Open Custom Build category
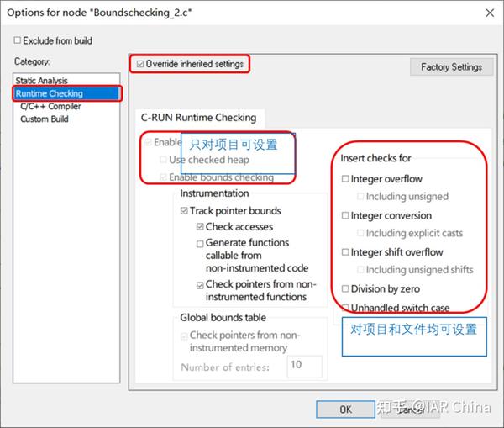 coord(44,119)
